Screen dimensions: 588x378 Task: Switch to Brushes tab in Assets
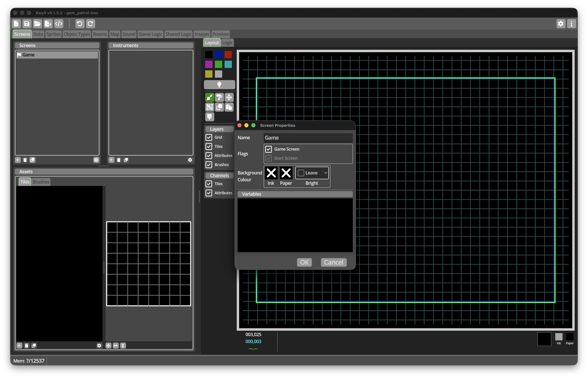41,182
